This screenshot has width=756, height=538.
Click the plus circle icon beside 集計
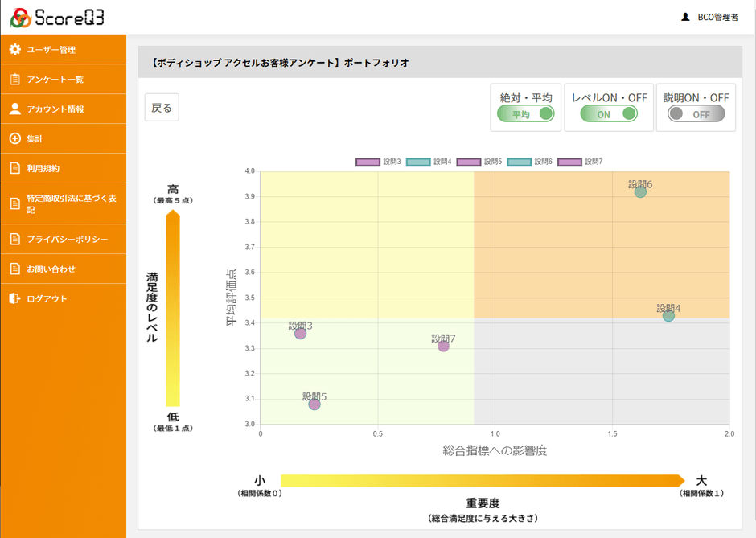tap(14, 139)
